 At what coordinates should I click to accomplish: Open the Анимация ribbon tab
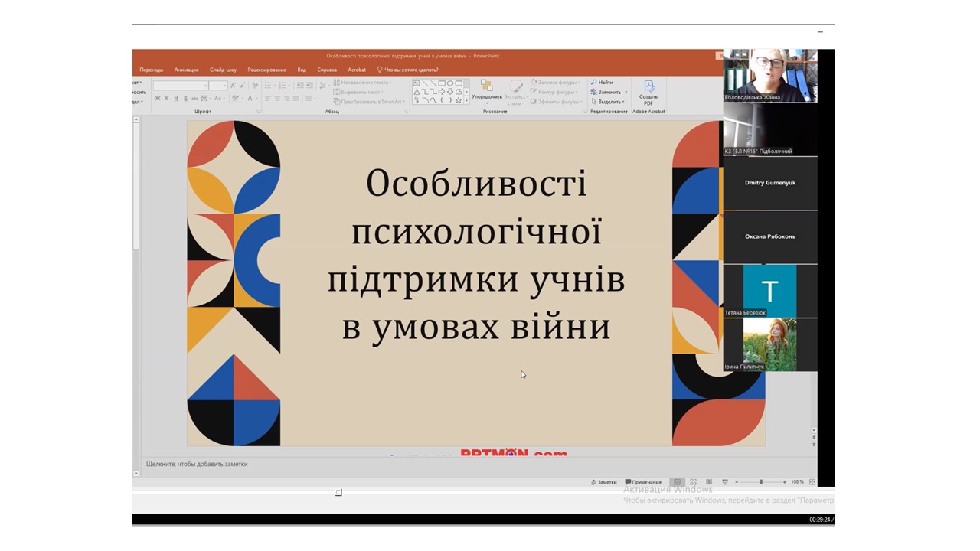tap(186, 70)
